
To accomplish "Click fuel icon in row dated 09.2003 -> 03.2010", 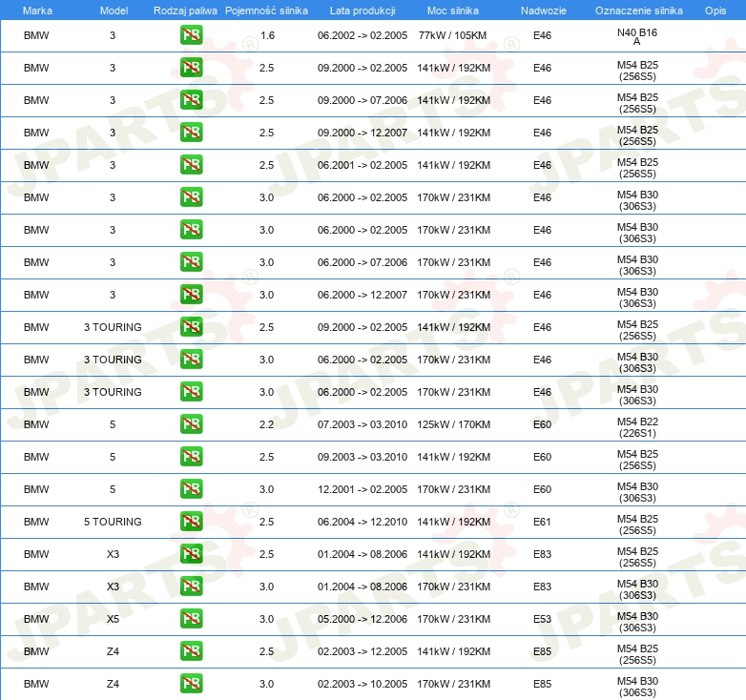I will [x=191, y=457].
